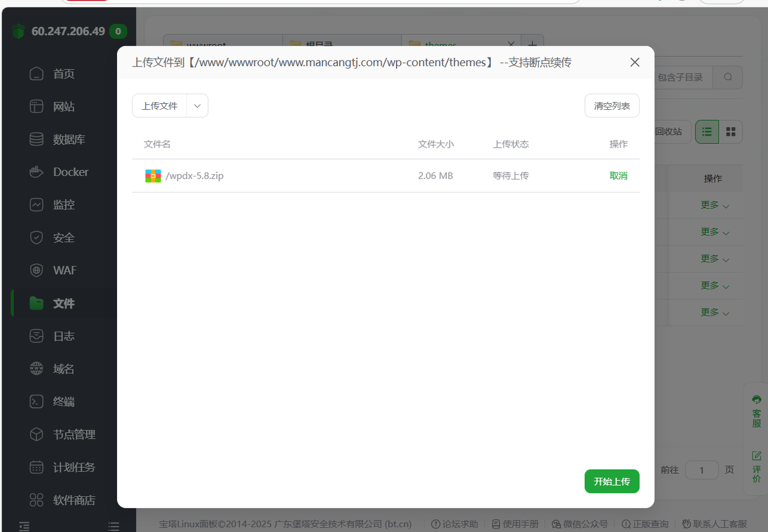Expand the last 更多 row dropdown
Viewport: 768px width, 532px height.
coord(715,312)
